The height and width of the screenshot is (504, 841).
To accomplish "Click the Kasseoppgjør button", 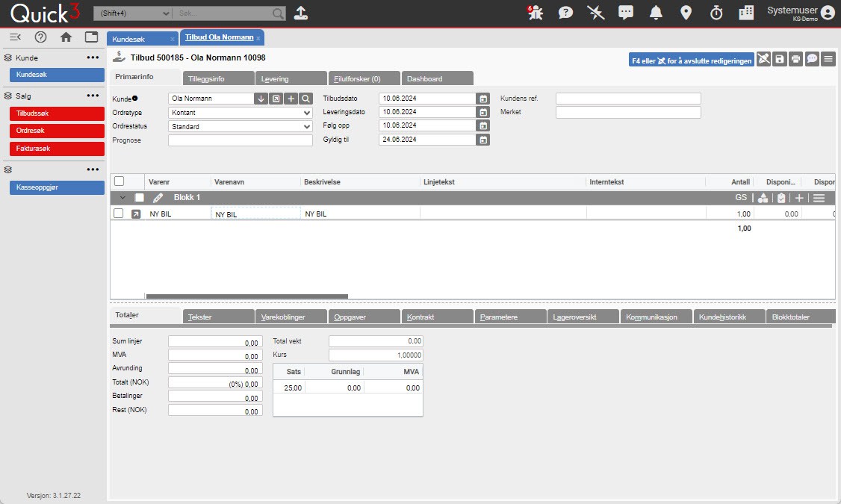I will tap(57, 187).
